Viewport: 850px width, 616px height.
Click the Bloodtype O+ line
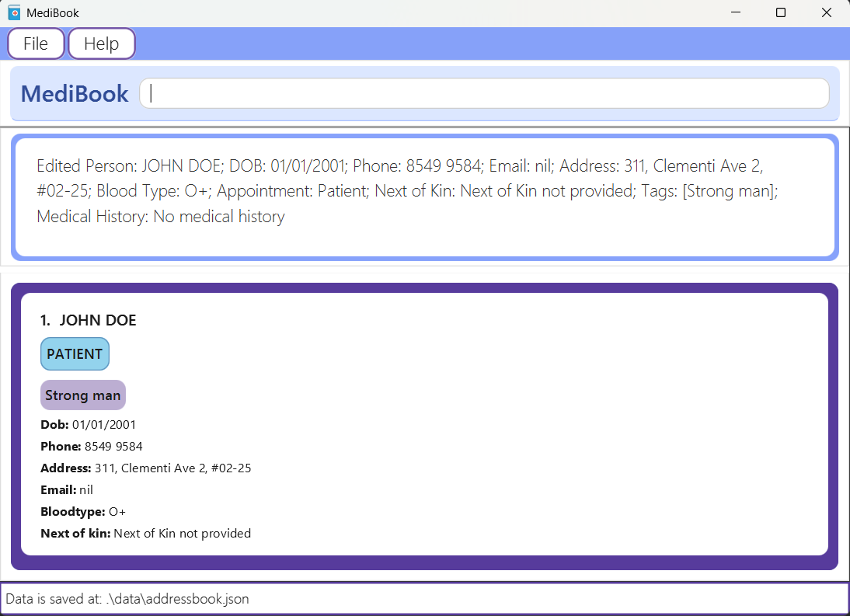(x=83, y=511)
